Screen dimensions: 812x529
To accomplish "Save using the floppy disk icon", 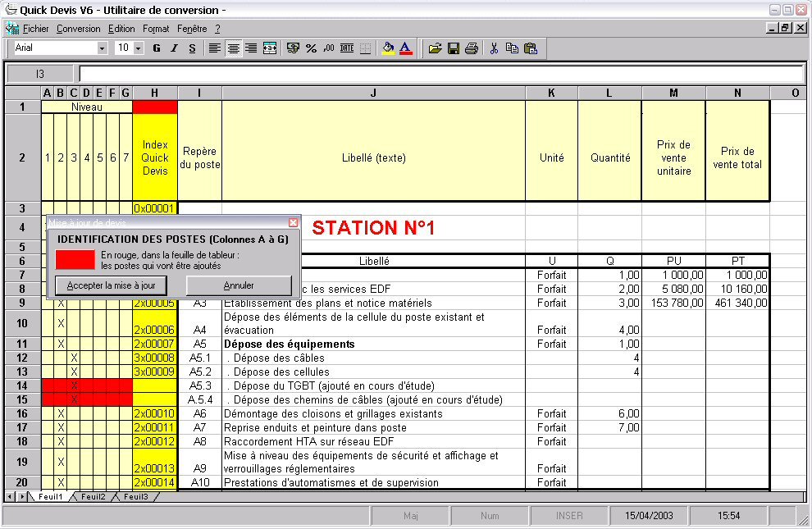I will [454, 48].
